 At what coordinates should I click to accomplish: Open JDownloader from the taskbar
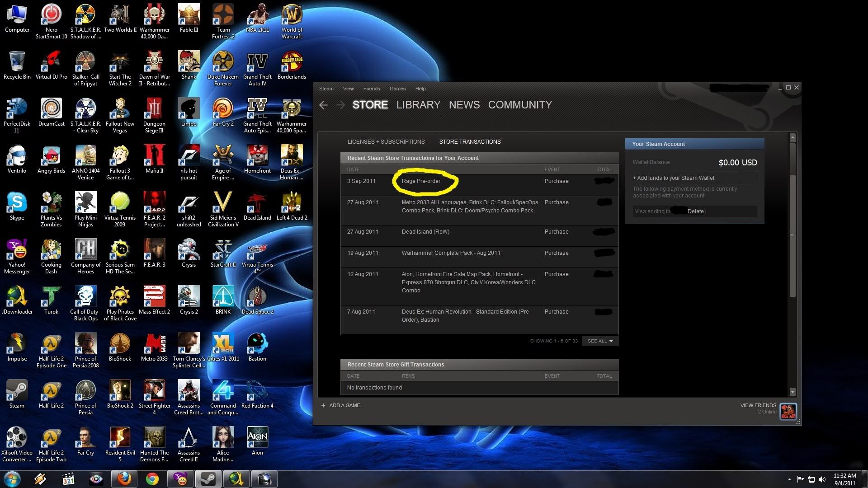(x=236, y=479)
